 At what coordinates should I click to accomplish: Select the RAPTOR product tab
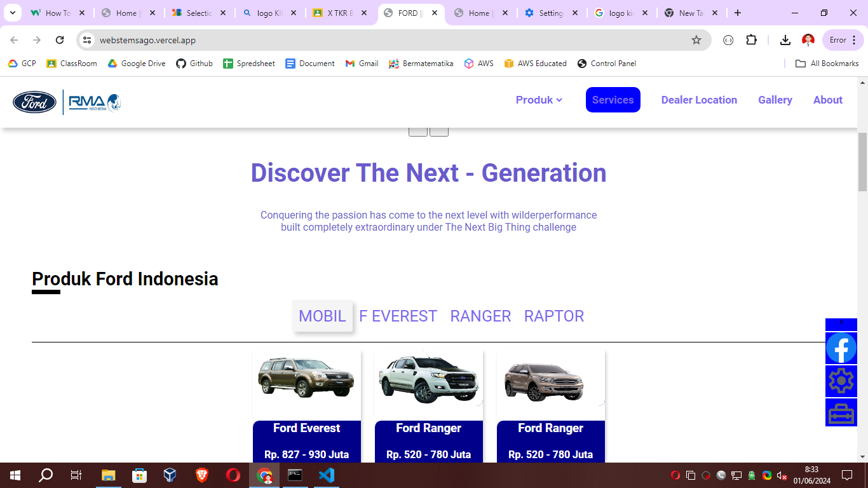(554, 316)
